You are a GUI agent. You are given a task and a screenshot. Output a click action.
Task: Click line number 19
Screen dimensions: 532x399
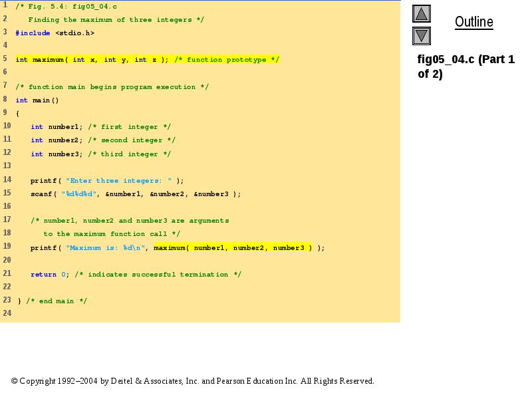pos(7,246)
